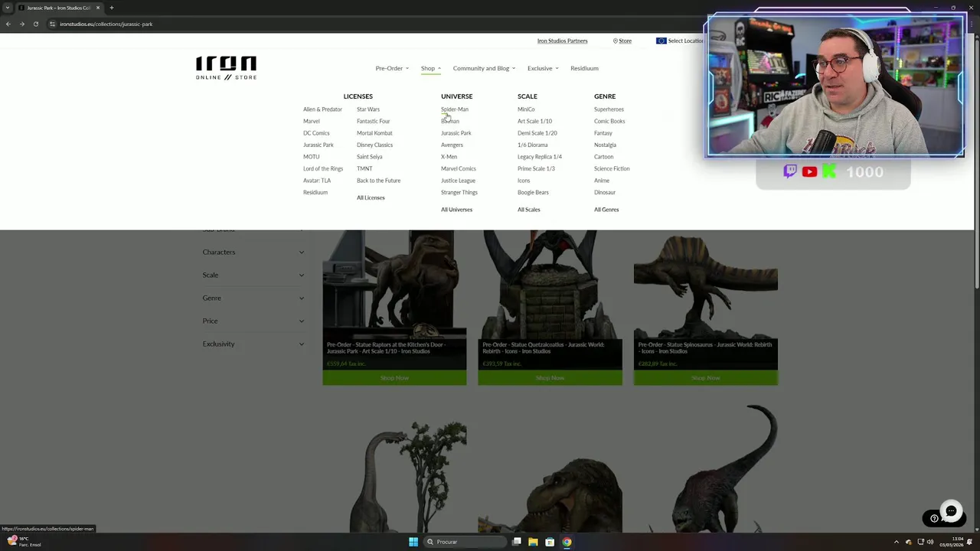Expand the Characters filter
The width and height of the screenshot is (980, 551).
253,252
